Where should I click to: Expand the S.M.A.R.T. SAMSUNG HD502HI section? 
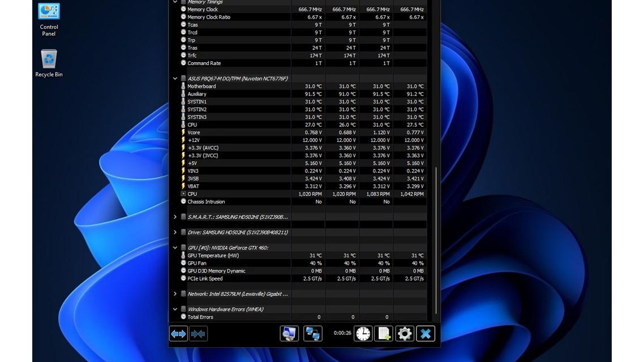click(x=175, y=217)
